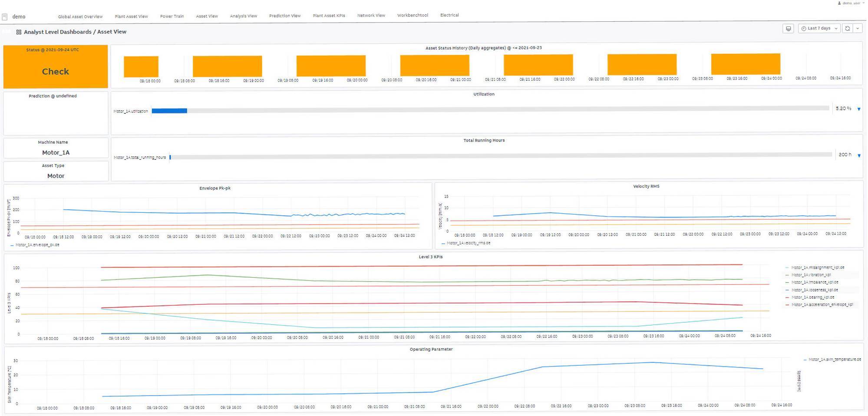Click the demo page icon in header
This screenshot has height=416, width=868.
tap(5, 17)
